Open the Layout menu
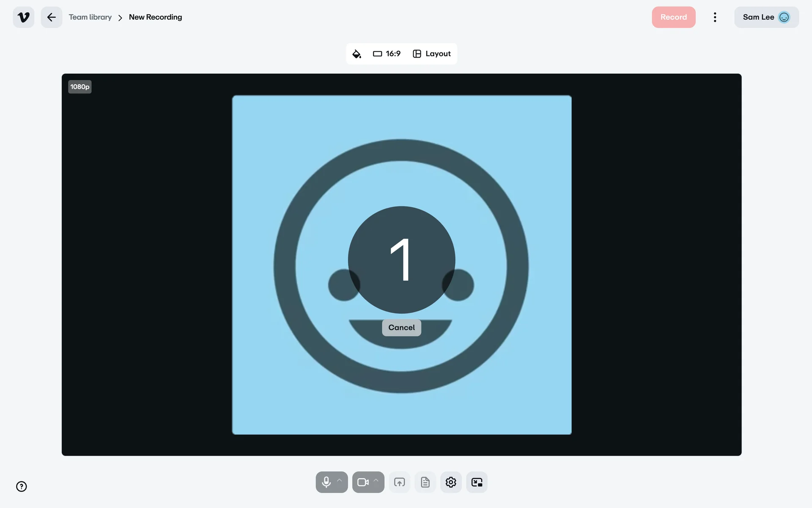The width and height of the screenshot is (812, 508). coord(432,54)
